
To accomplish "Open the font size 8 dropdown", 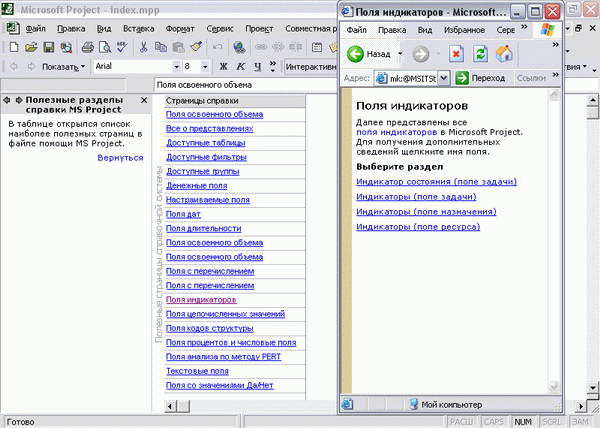I will pos(205,67).
